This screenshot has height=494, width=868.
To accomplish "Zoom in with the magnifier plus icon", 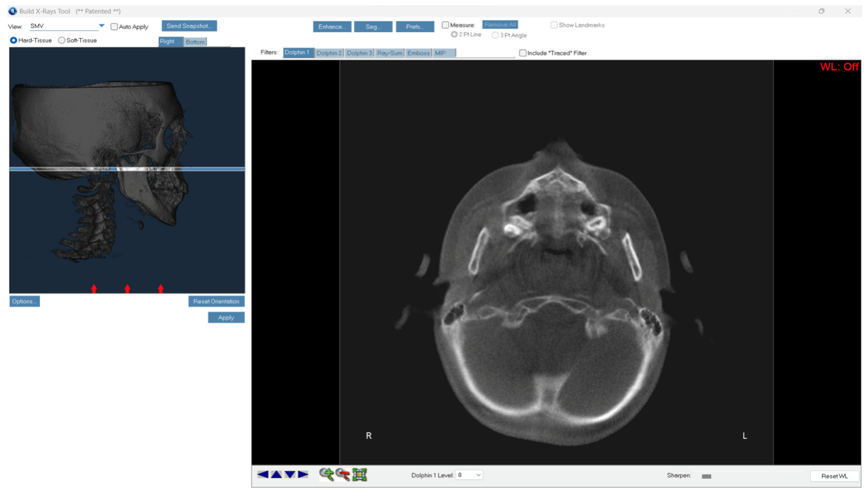I will click(326, 474).
